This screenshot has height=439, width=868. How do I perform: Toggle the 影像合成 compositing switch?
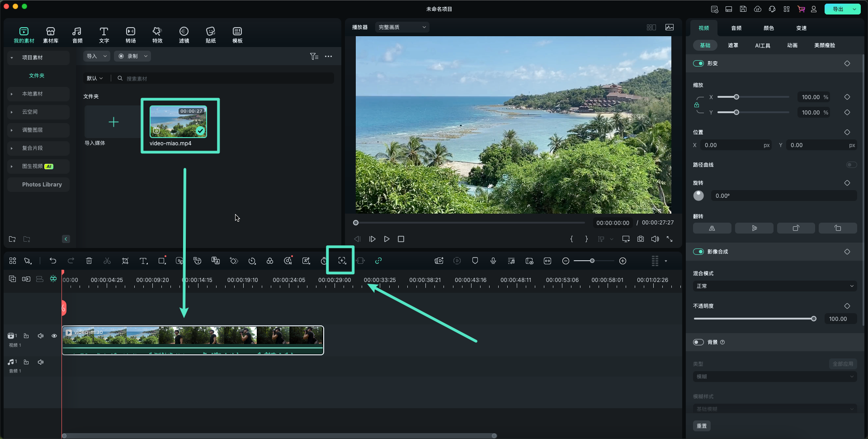698,252
